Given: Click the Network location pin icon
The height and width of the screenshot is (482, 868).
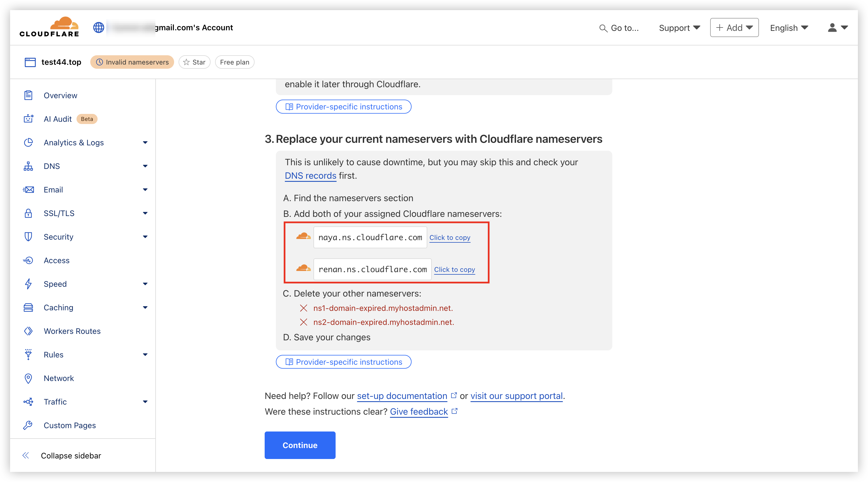Looking at the screenshot, I should (28, 378).
